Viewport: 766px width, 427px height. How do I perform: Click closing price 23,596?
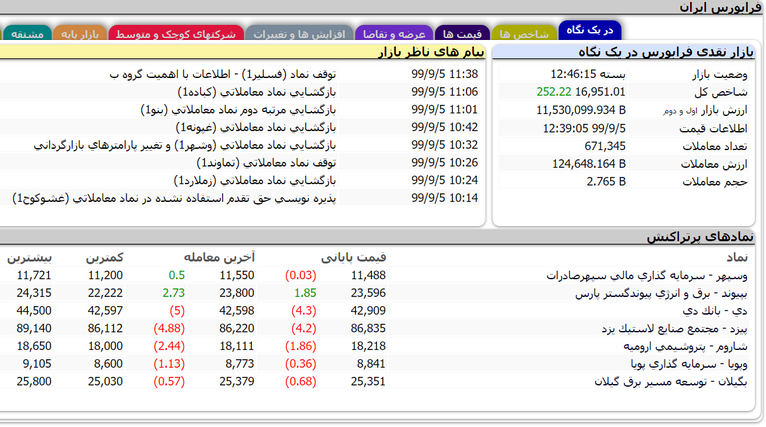368,293
